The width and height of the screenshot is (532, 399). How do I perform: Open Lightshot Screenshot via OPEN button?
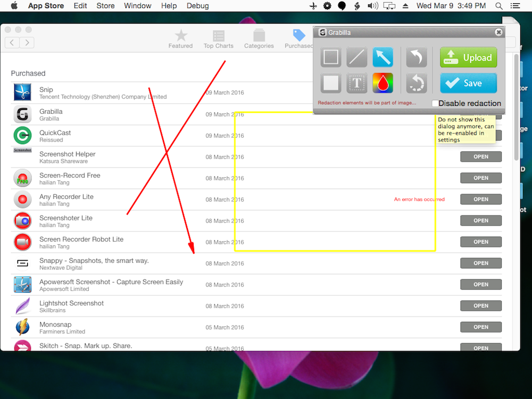click(481, 306)
